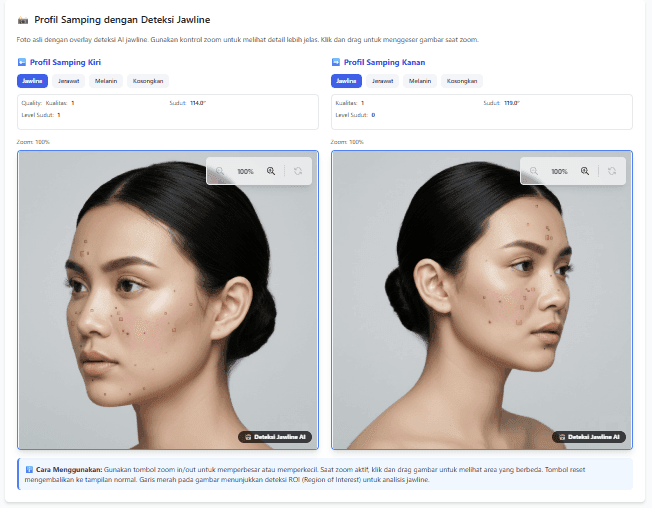Show the Kosongkan tab for the left profile

(x=148, y=81)
